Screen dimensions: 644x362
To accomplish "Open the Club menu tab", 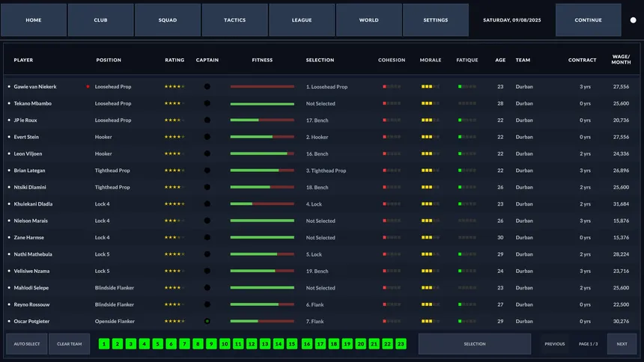I will coord(100,20).
